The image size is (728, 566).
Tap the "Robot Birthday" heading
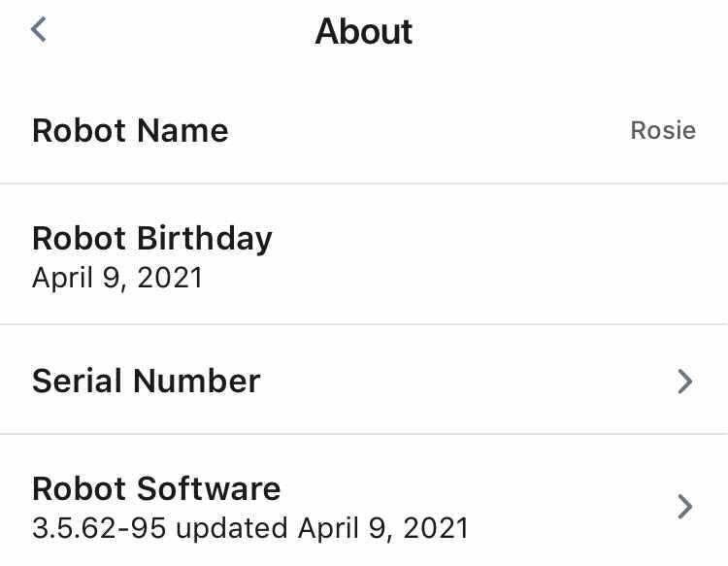(152, 239)
